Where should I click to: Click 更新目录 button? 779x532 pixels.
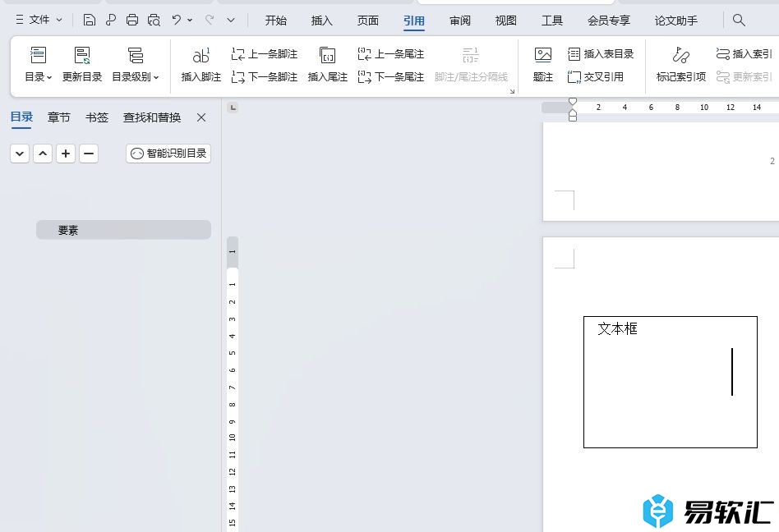(82, 64)
